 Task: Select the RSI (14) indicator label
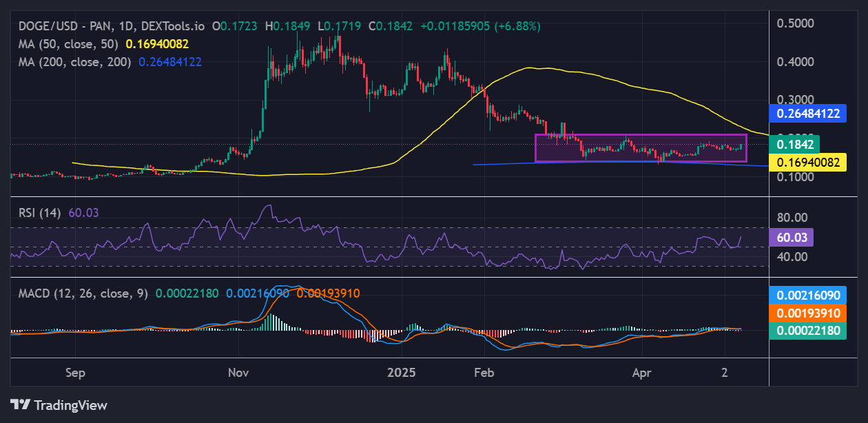click(39, 213)
